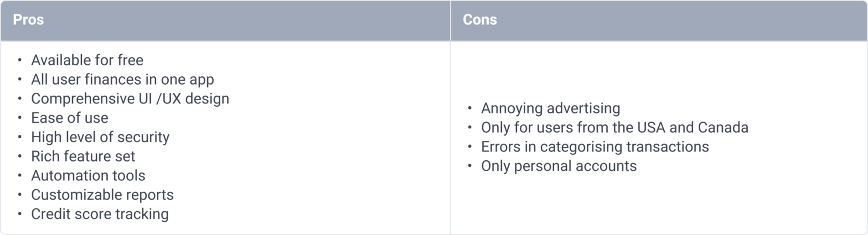Select 'Only for users from the USA and Canada'
868x235 pixels.
614,128
